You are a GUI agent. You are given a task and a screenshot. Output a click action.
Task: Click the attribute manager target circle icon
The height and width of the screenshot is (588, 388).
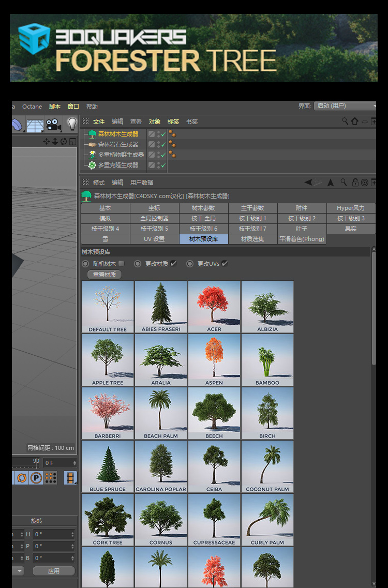(x=364, y=183)
